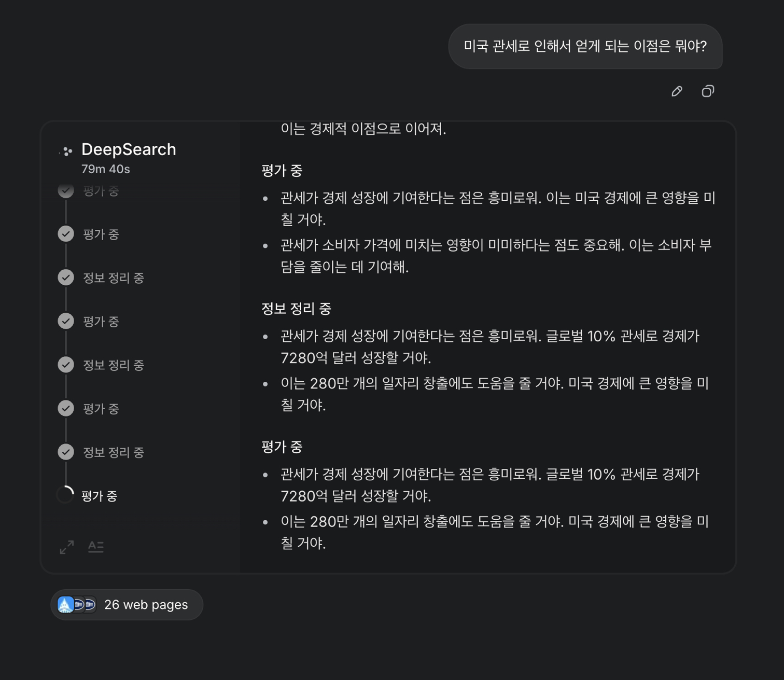Viewport: 784px width, 680px height.
Task: Click the DeepSearch title
Action: tap(129, 149)
